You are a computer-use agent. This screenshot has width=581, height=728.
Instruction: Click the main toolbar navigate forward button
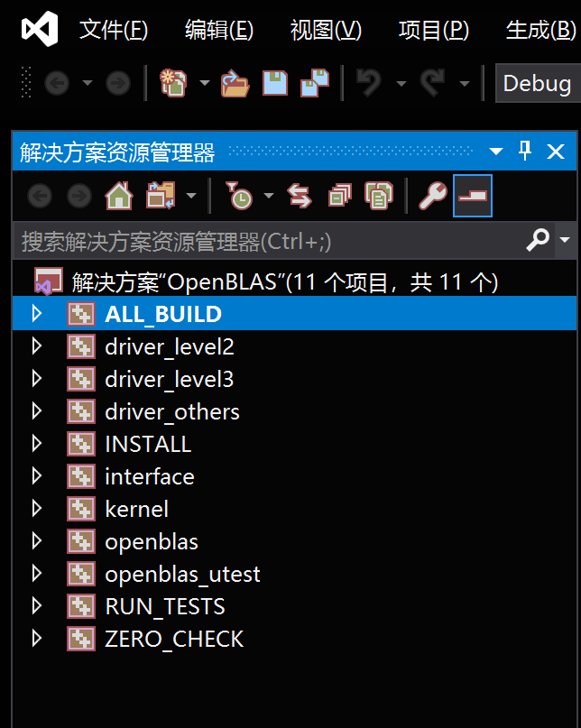[118, 84]
